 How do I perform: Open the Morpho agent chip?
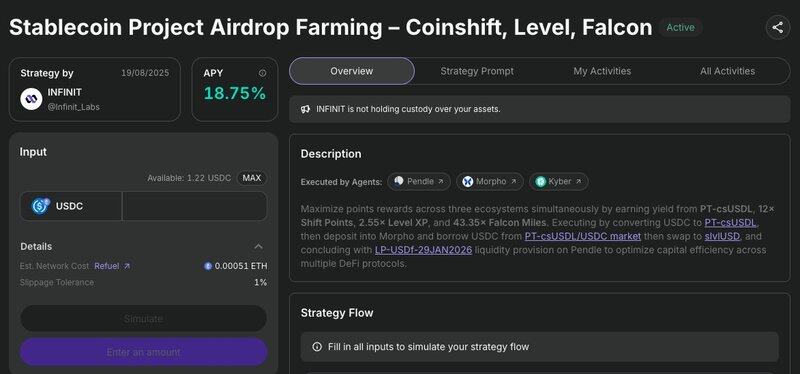pos(490,182)
